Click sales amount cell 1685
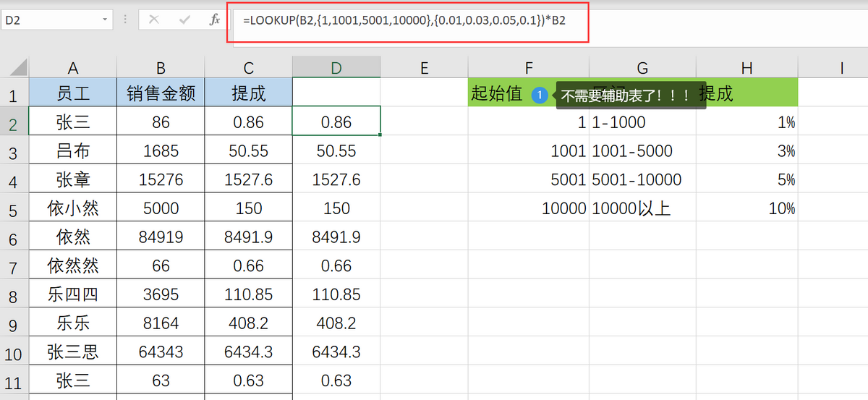Image resolution: width=868 pixels, height=400 pixels. pos(161,151)
